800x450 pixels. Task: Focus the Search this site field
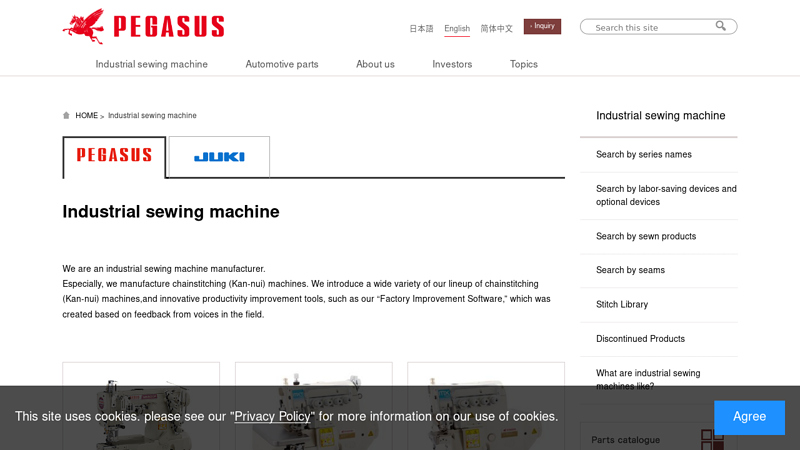point(650,27)
